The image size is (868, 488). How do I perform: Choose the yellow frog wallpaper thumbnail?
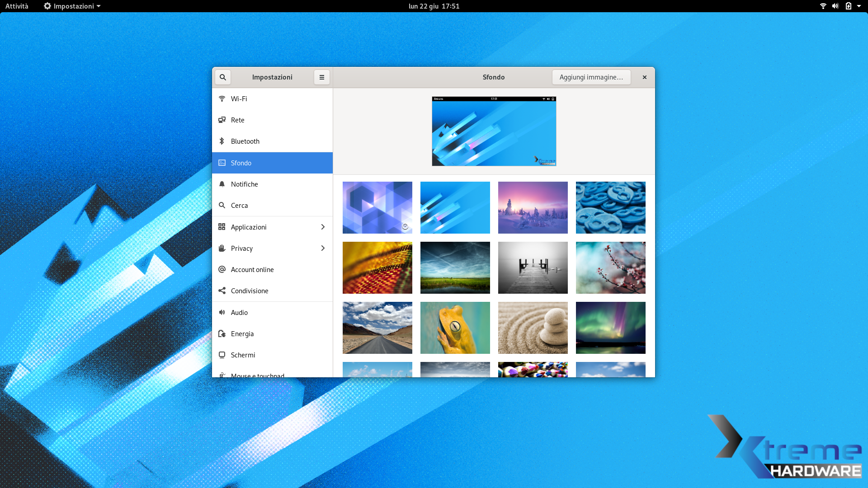pos(455,328)
